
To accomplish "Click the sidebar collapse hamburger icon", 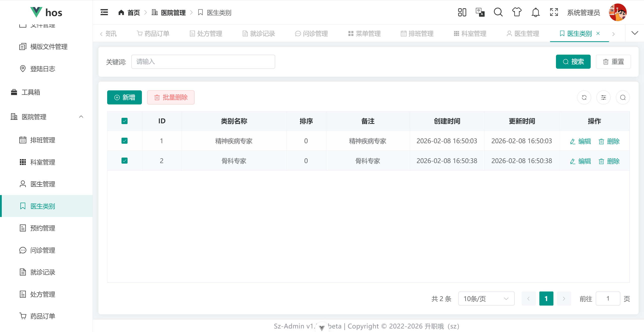I will point(104,12).
